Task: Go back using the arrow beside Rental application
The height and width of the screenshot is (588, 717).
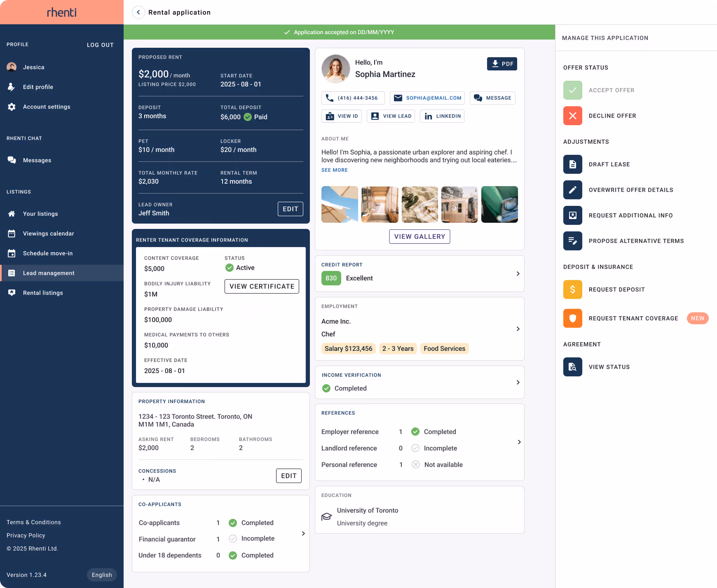Action: (138, 12)
